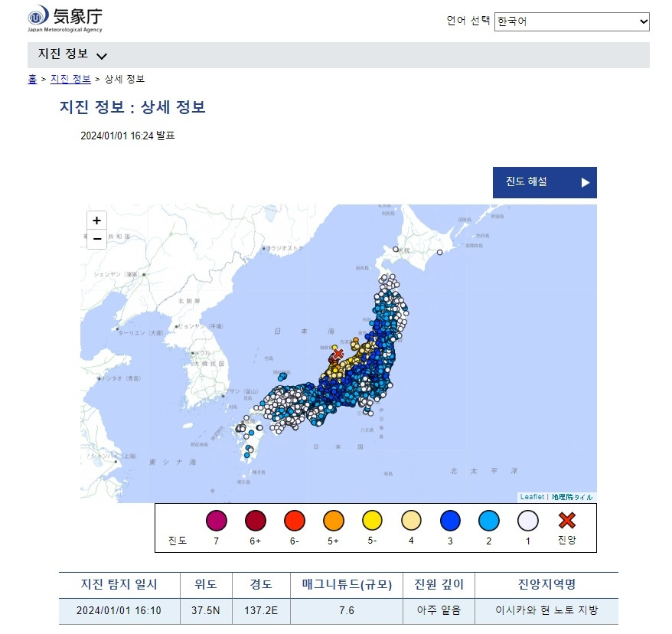Click the intensity 4 pale yellow circle in the legend

pyautogui.click(x=411, y=522)
